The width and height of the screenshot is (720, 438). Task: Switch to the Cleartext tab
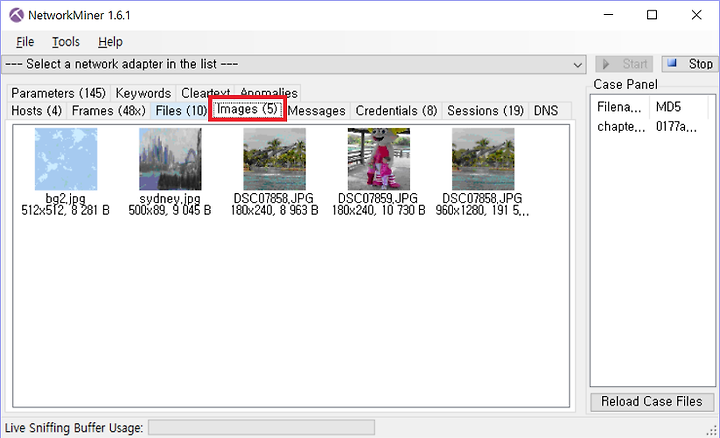click(x=205, y=93)
